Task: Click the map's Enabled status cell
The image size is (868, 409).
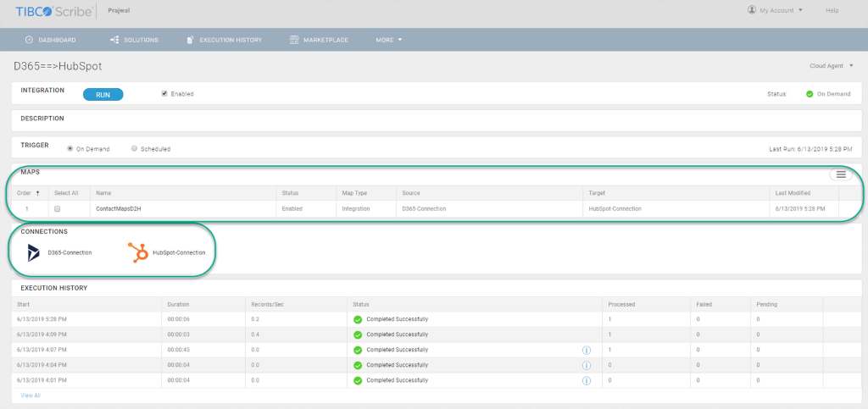Action: pos(292,209)
